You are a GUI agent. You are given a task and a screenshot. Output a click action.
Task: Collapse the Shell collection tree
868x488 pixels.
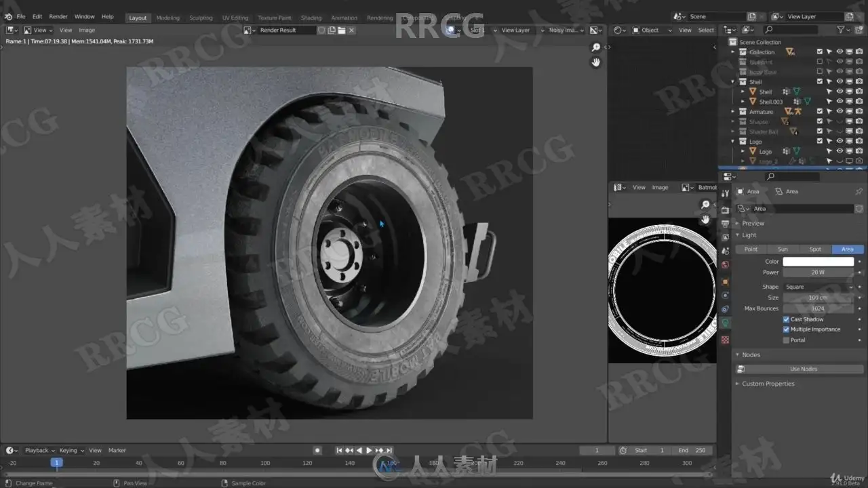(x=733, y=82)
